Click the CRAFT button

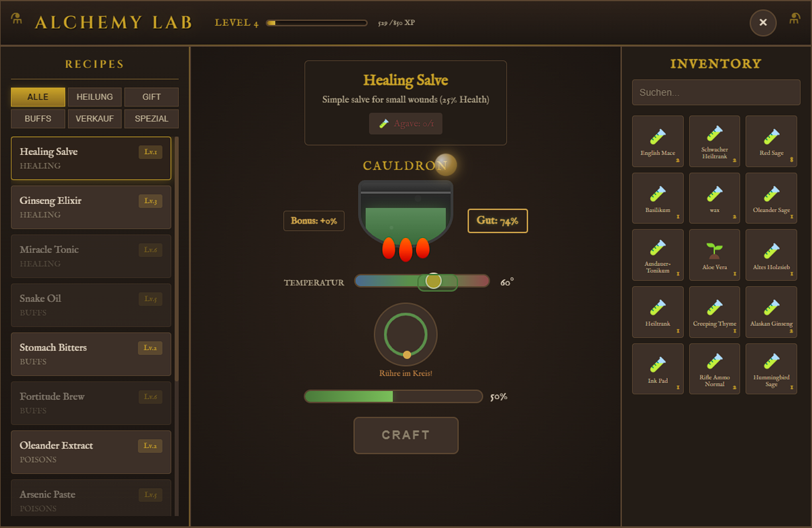tap(406, 435)
